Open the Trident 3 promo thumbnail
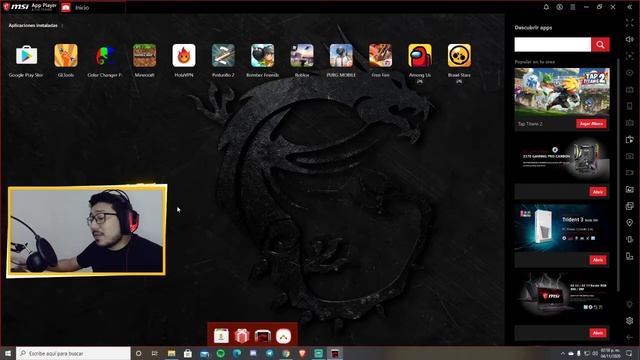The height and width of the screenshot is (360, 640). coord(562,228)
